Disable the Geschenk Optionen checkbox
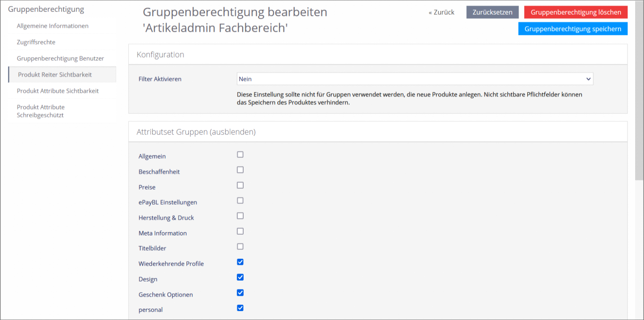Screen dimensions: 644x320 240,293
